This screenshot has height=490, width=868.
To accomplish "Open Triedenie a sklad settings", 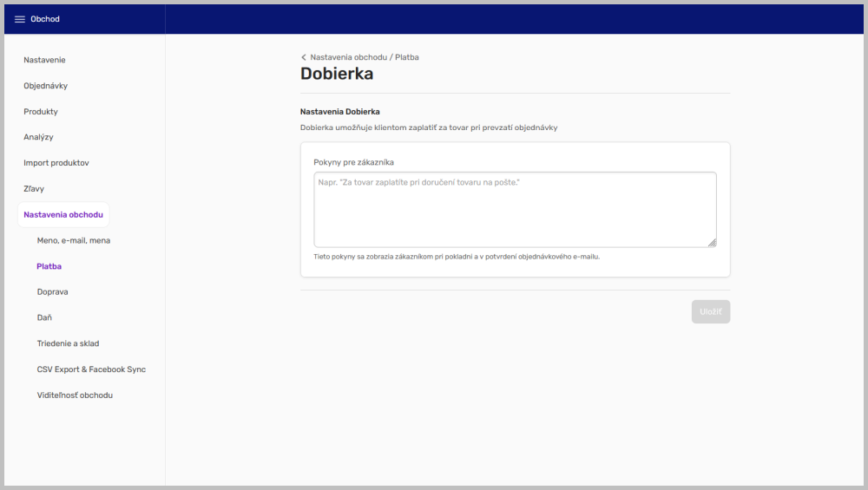I will (68, 343).
